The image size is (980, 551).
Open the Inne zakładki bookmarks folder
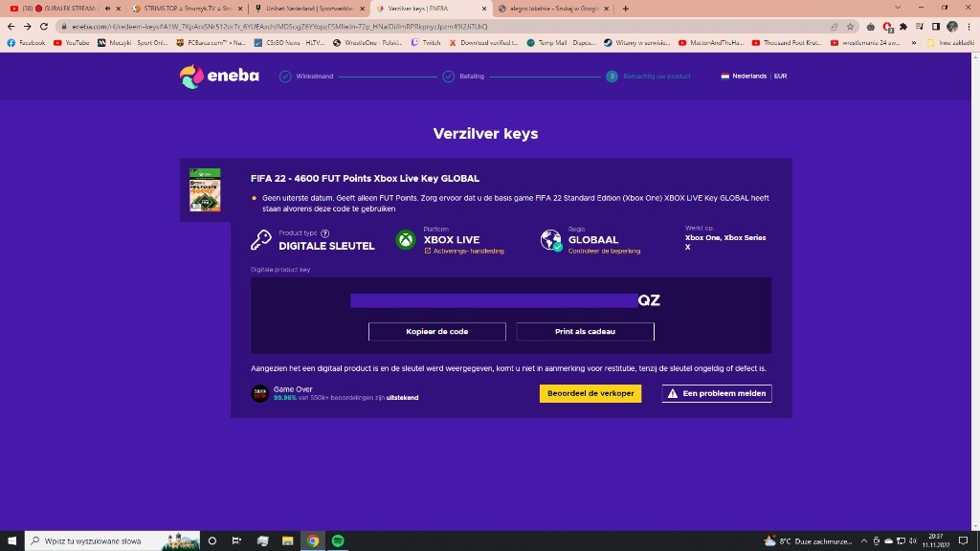pos(950,43)
